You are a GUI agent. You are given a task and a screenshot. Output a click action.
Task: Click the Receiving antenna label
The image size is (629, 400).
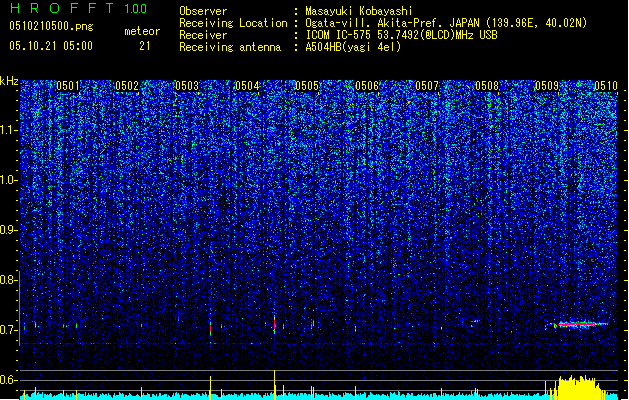pos(230,47)
